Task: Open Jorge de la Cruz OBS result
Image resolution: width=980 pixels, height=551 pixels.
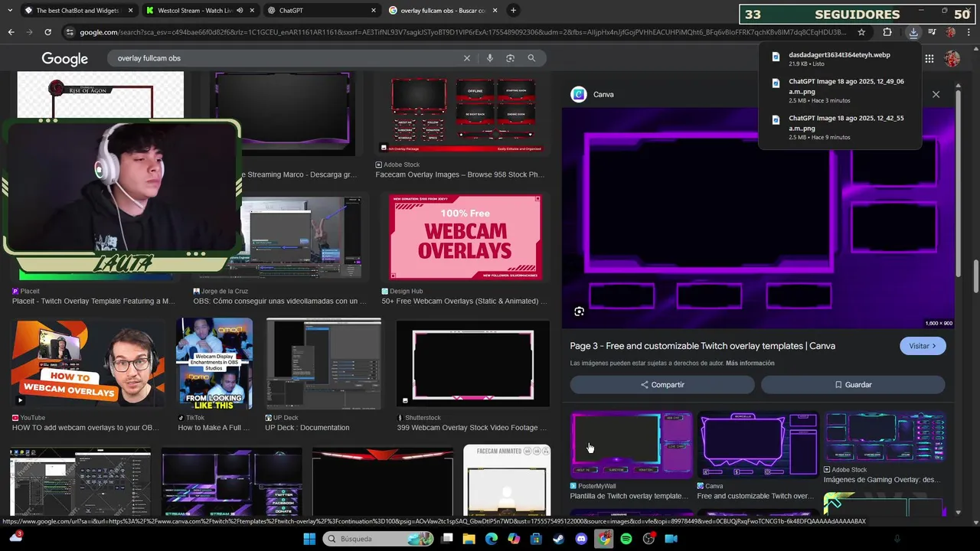Action: click(x=279, y=302)
